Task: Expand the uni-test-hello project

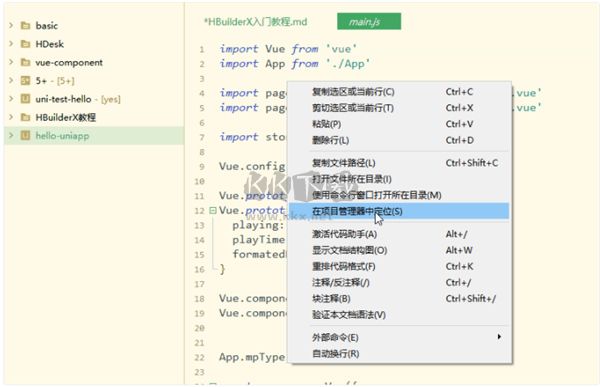Action: click(x=11, y=99)
